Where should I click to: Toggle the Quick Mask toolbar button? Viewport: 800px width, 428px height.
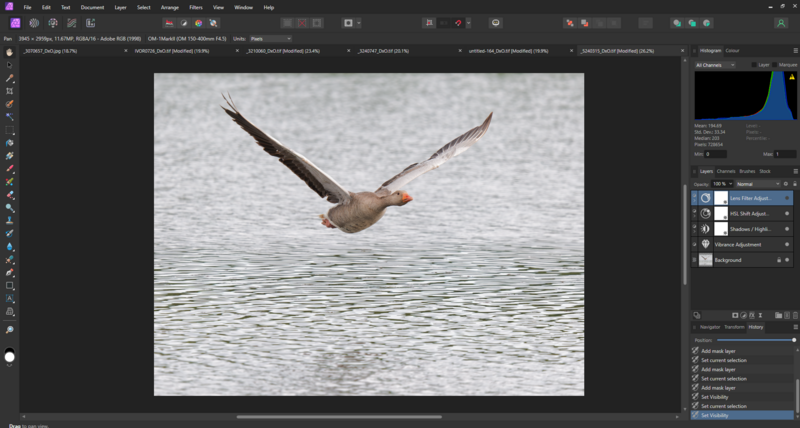pos(348,23)
